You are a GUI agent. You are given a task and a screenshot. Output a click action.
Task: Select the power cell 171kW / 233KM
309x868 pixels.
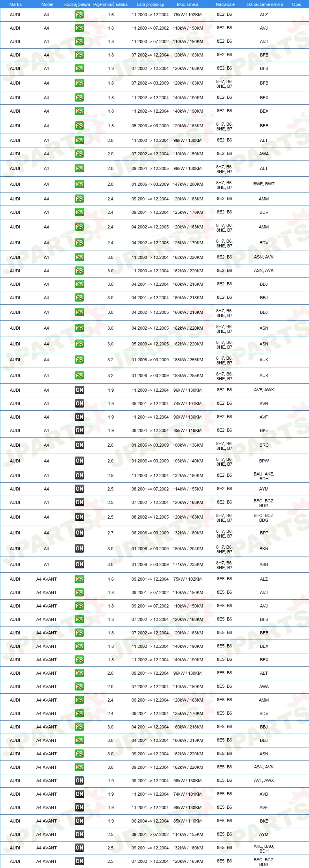click(x=188, y=564)
